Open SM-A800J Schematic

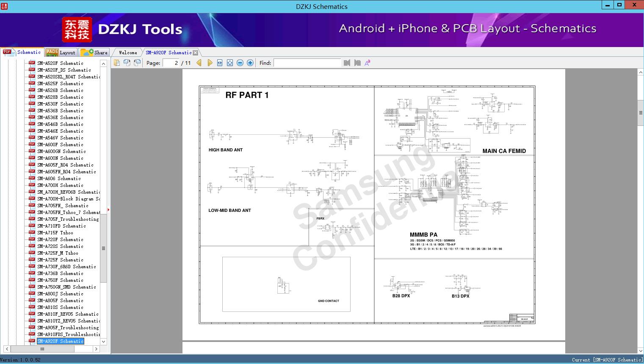(x=60, y=294)
